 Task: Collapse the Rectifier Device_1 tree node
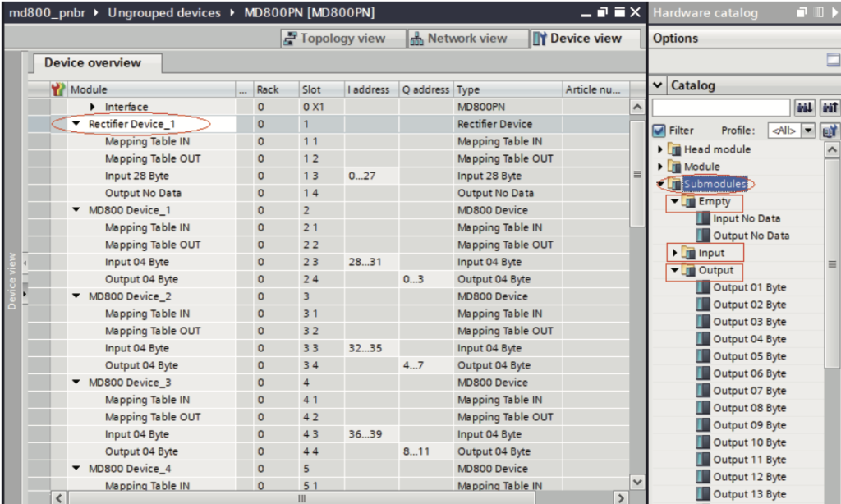pos(76,124)
